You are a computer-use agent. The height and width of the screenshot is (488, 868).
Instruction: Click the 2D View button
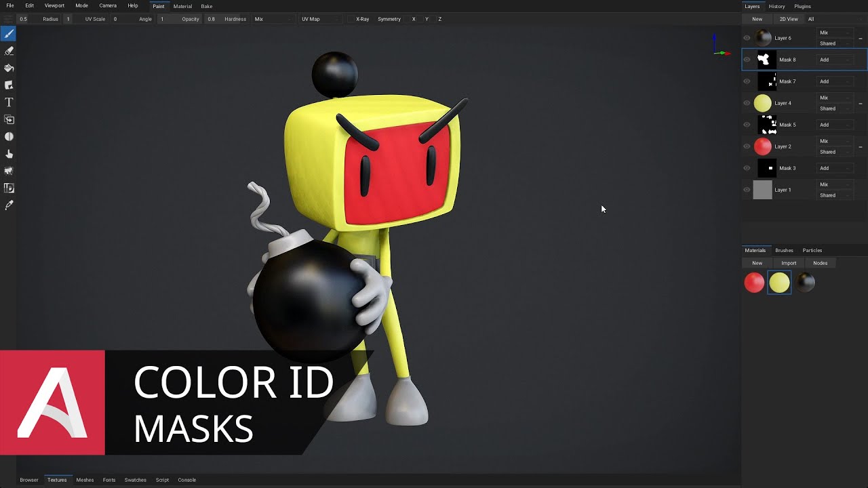point(788,19)
